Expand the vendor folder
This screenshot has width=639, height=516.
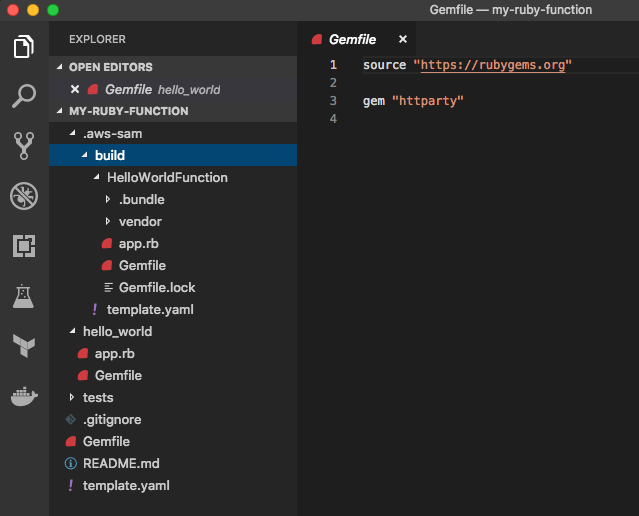[x=108, y=221]
